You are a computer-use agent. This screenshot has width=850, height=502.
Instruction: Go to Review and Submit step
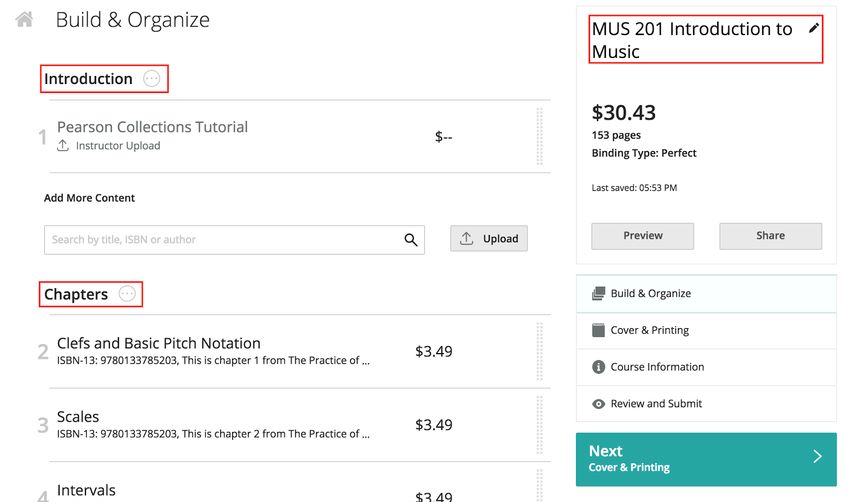tap(706, 404)
